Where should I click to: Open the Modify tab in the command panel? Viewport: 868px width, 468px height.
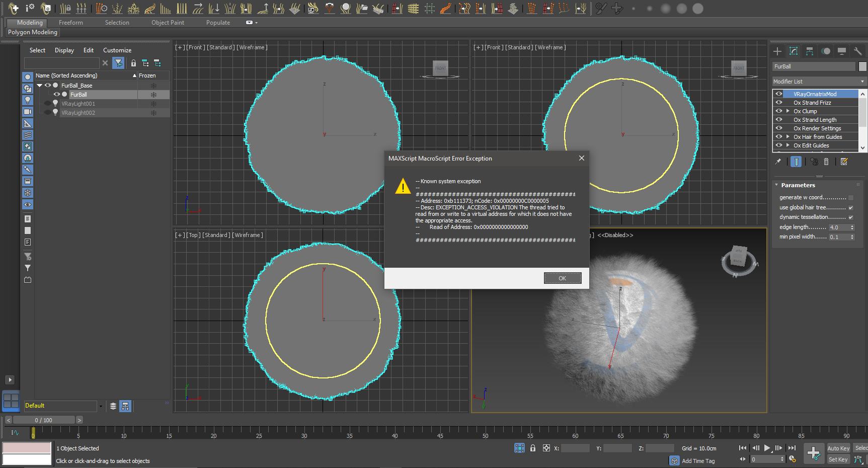coord(794,51)
